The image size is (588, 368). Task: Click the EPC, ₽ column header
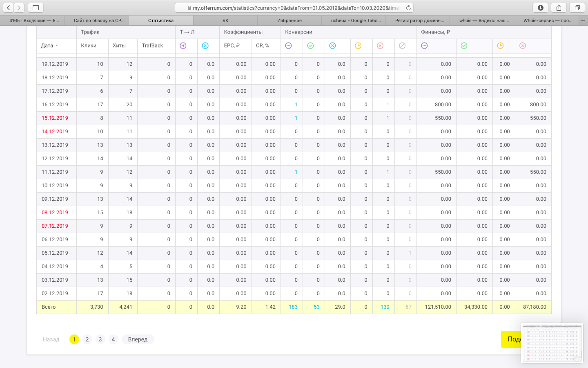coord(232,45)
